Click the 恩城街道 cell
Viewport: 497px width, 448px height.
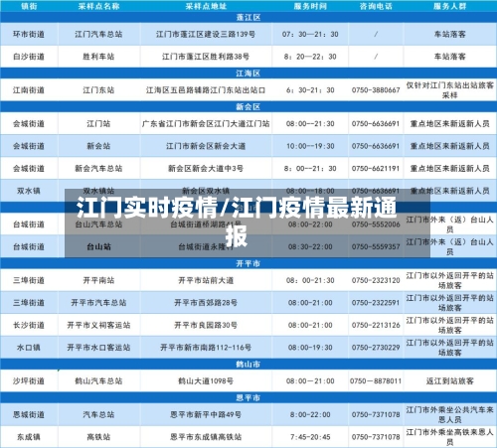pos(29,414)
